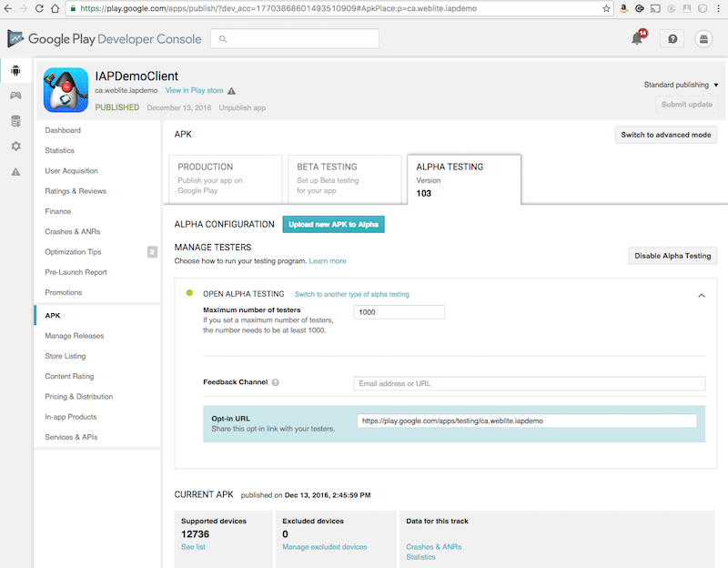Bookmark page with star icon
Image resolution: width=728 pixels, height=568 pixels.
(607, 8)
